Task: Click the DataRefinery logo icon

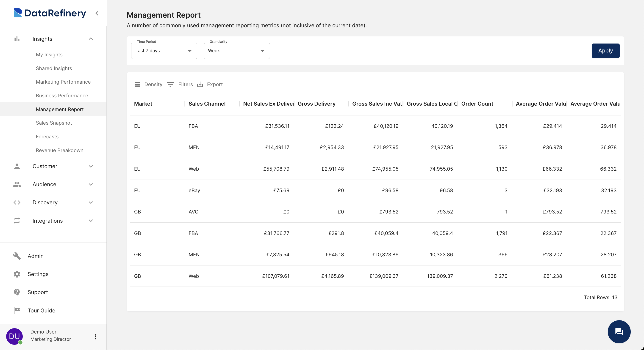Action: coord(19,12)
